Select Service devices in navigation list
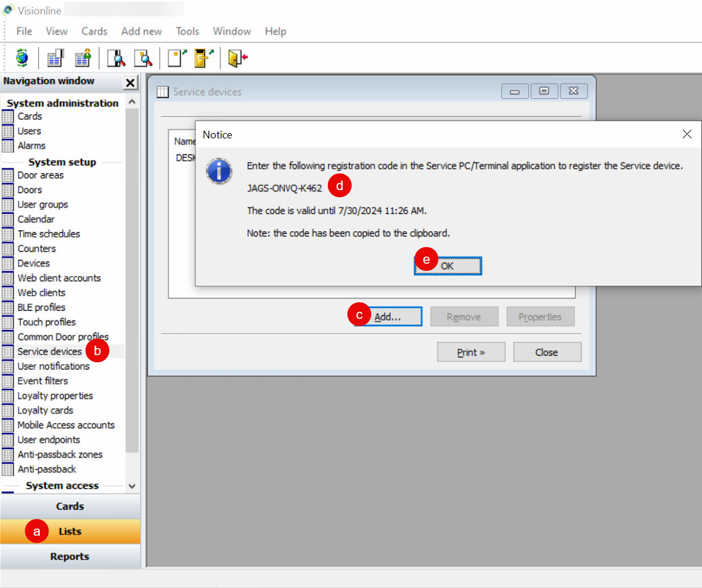This screenshot has width=702, height=588. pos(49,352)
